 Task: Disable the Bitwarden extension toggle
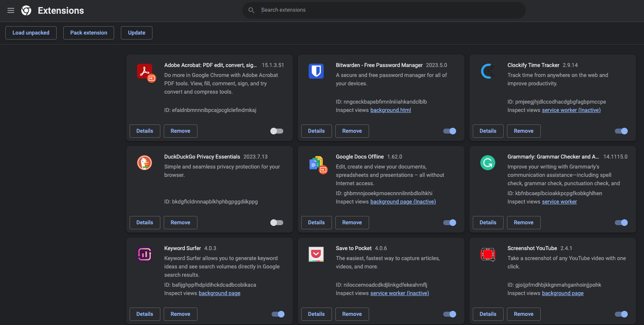[450, 131]
